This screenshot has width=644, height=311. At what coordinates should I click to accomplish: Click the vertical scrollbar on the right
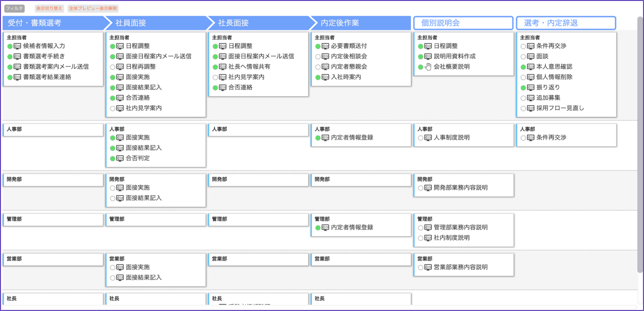[x=640, y=146]
